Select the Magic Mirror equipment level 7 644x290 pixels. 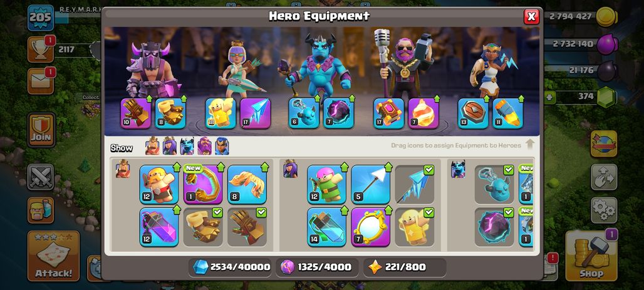click(x=370, y=227)
